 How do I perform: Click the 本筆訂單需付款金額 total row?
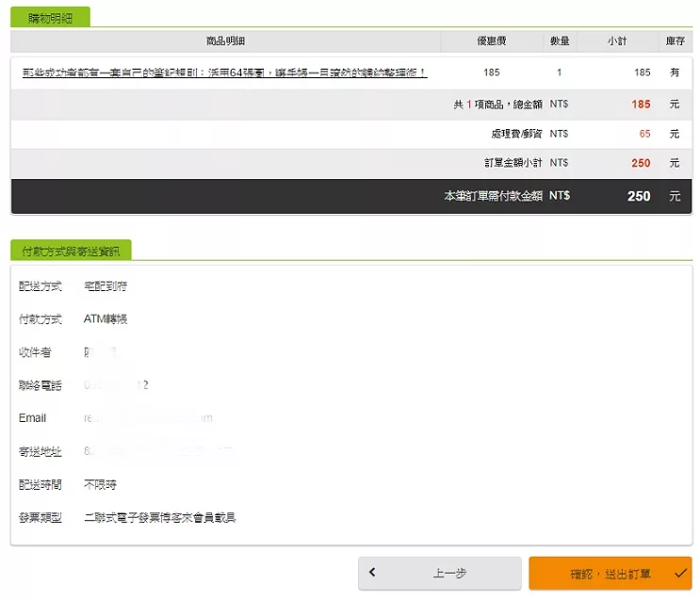coord(493,196)
